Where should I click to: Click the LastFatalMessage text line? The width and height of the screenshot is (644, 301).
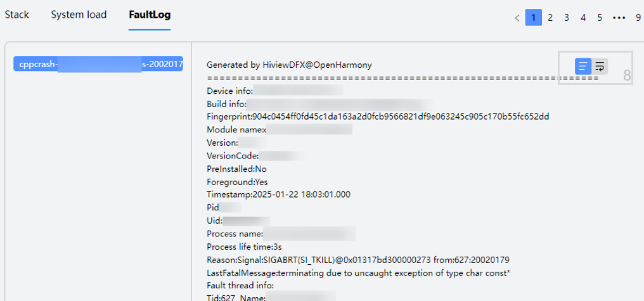pyautogui.click(x=359, y=272)
